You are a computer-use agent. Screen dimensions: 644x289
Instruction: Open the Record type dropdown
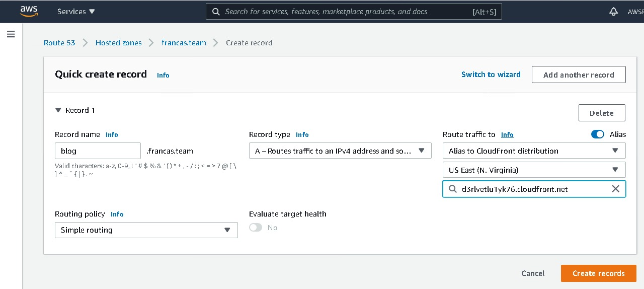[x=340, y=151]
